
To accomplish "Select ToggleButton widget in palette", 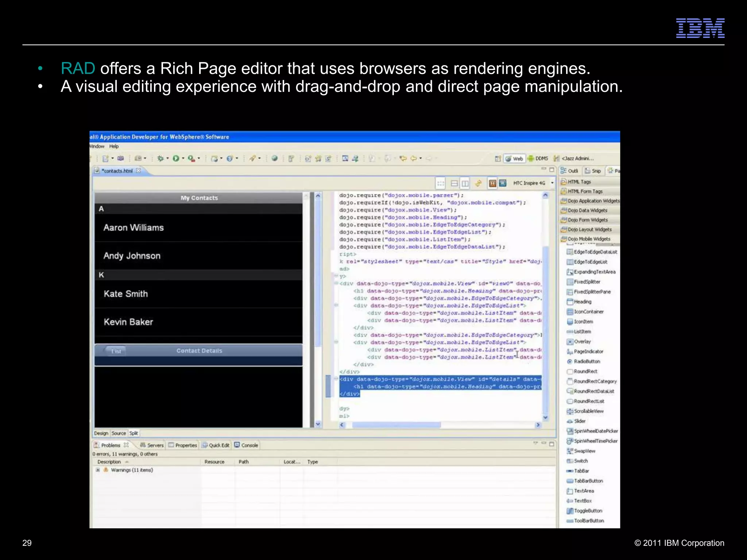I will click(584, 511).
